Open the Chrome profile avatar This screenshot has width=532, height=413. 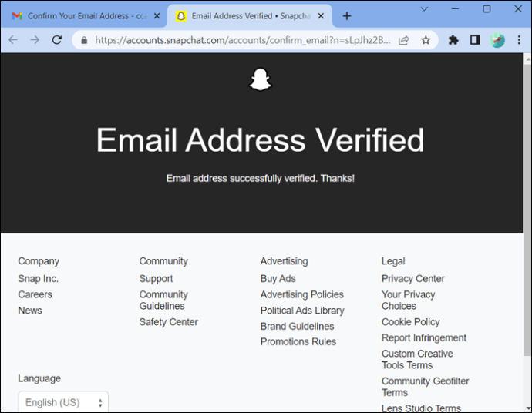[497, 40]
